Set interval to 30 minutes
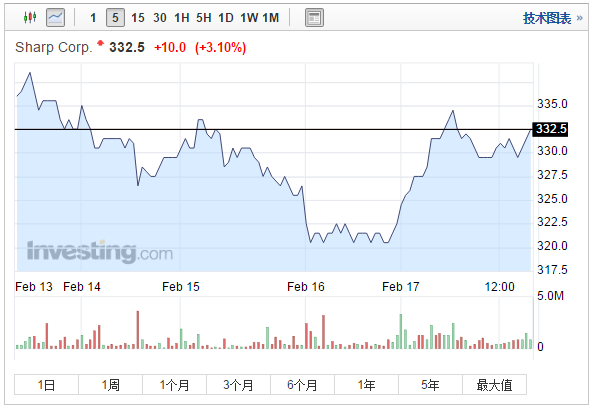The width and height of the screenshot is (592, 408). click(160, 18)
